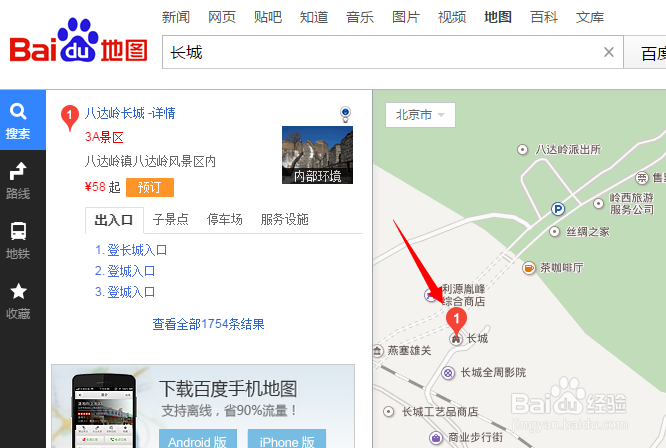Go to 视频 in top navigation
The width and height of the screenshot is (666, 448).
tap(452, 17)
